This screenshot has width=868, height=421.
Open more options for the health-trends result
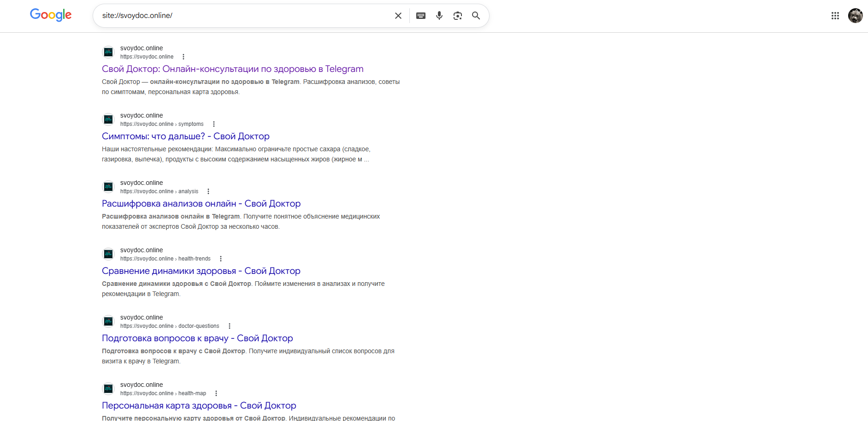[221, 259]
